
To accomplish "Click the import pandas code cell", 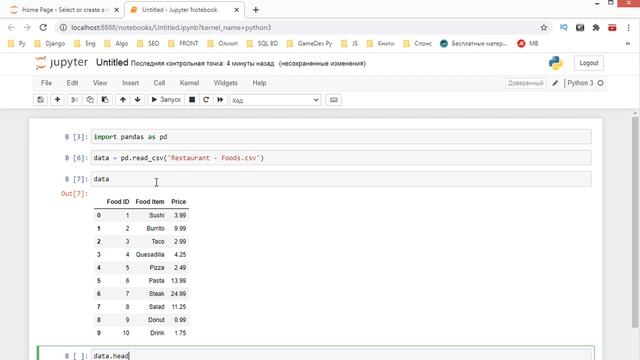I will coord(341,137).
